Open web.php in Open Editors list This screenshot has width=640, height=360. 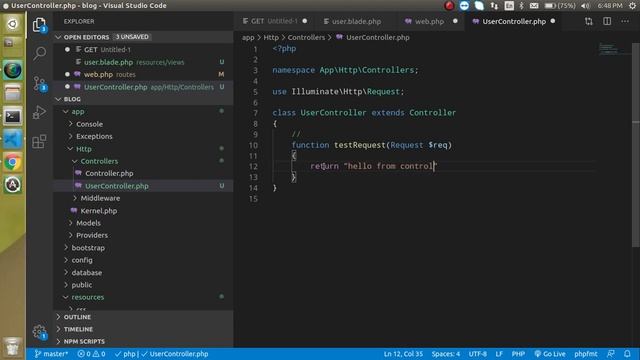coord(143,75)
